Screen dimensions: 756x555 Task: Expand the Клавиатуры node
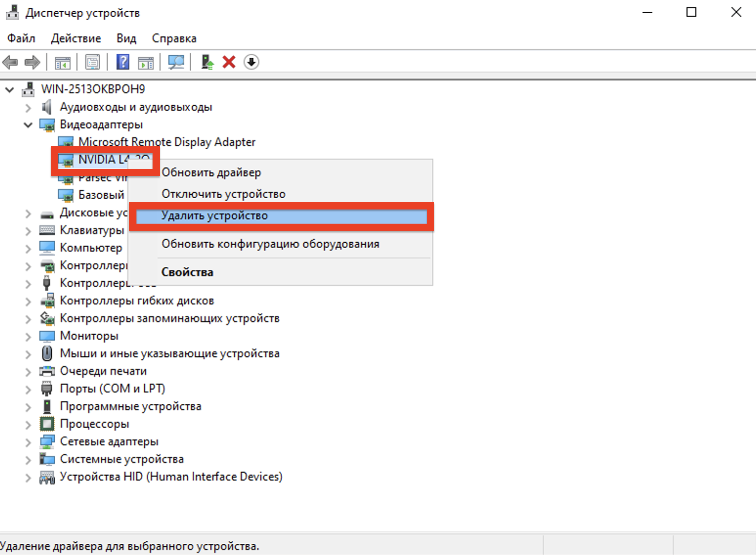click(28, 231)
